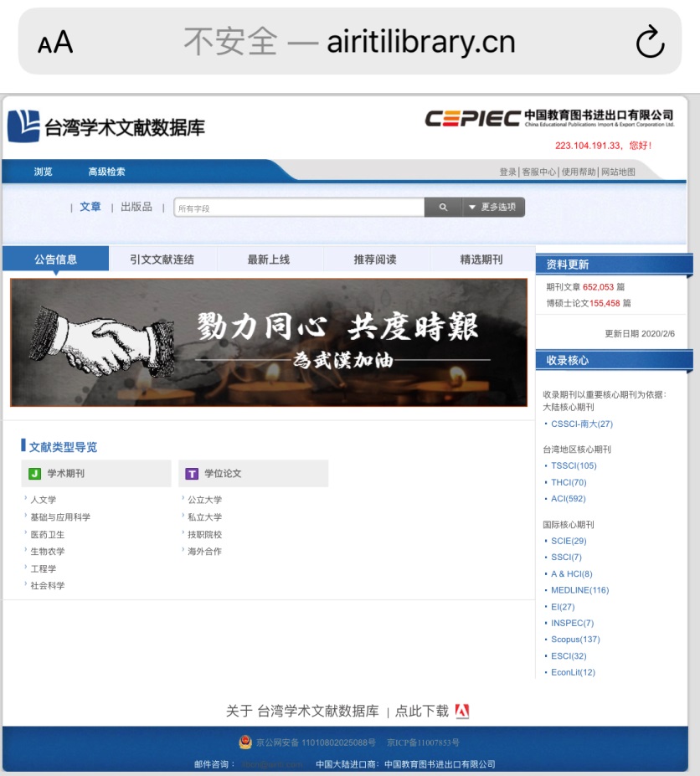The width and height of the screenshot is (700, 776).
Task: Open the 使用帮助 link
Action: point(579,172)
